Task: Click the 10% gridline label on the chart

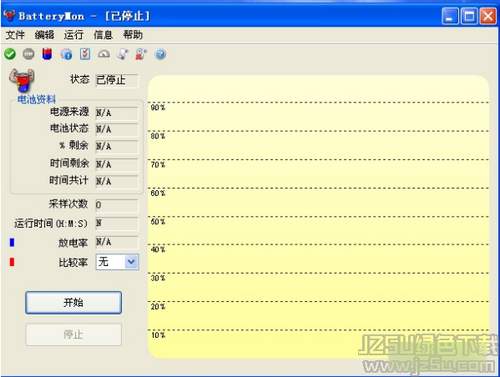Action: (x=158, y=335)
